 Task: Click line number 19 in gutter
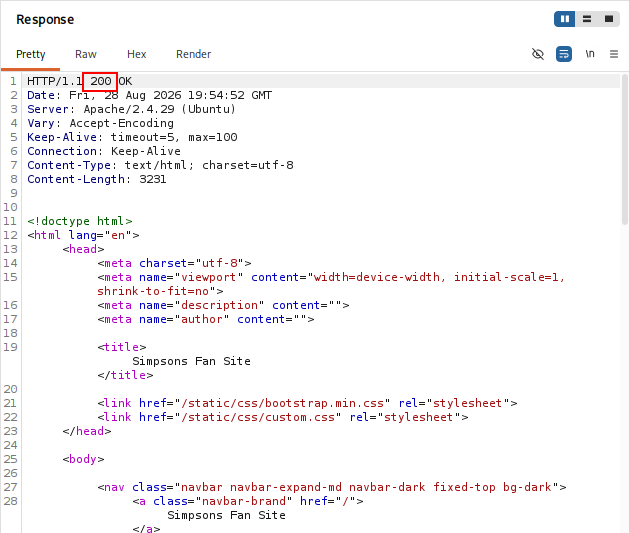point(10,347)
